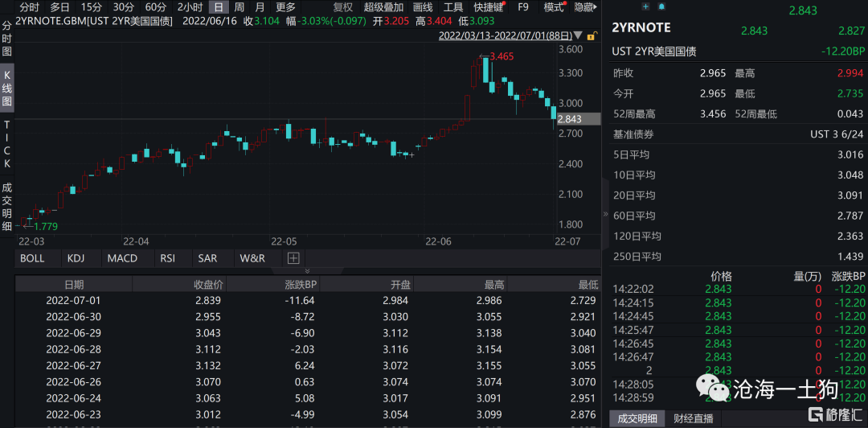Click the 2.843 current price tag on axis
868x428 pixels.
[579, 118]
